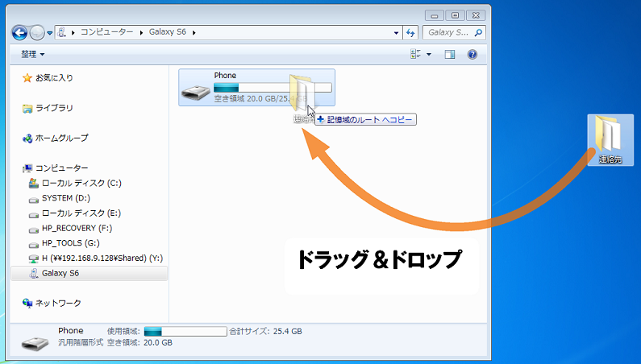Click the Phone drive icon in details pane
This screenshot has width=641, height=364.
pos(35,343)
